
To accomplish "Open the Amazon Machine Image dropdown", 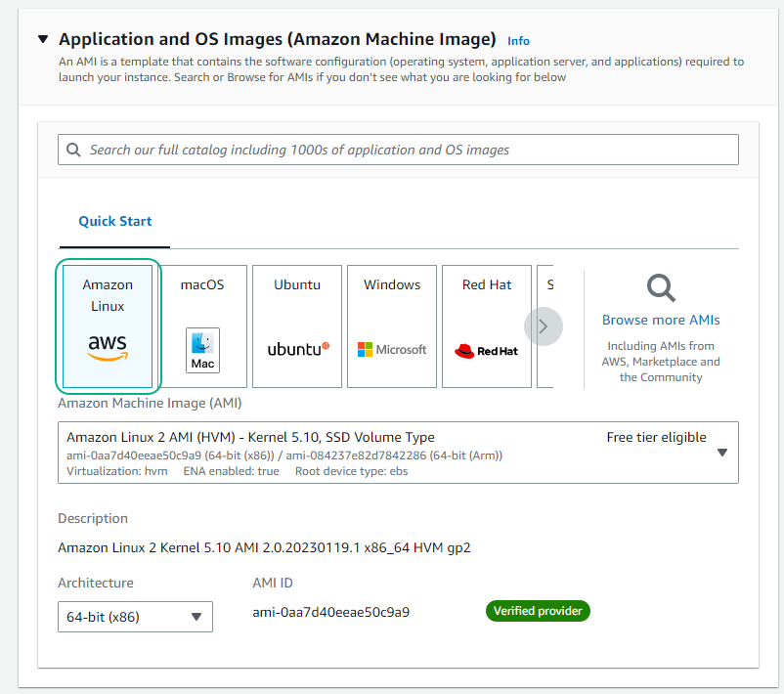I will coord(722,452).
